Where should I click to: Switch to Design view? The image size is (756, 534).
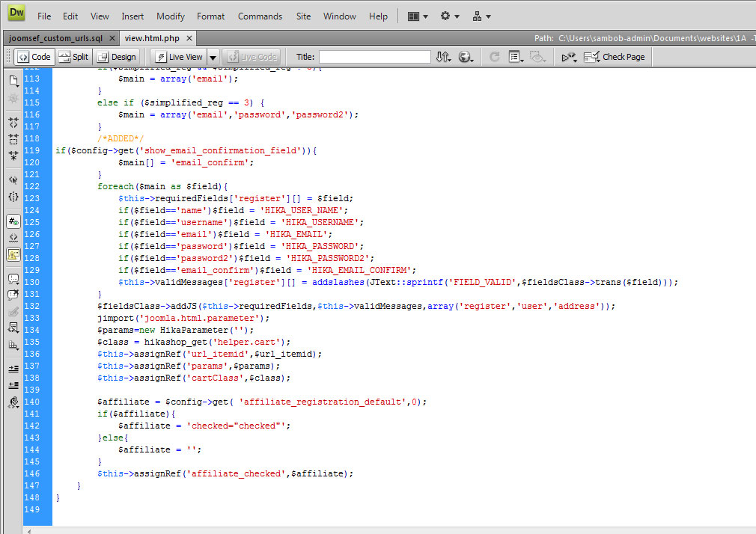coord(118,57)
